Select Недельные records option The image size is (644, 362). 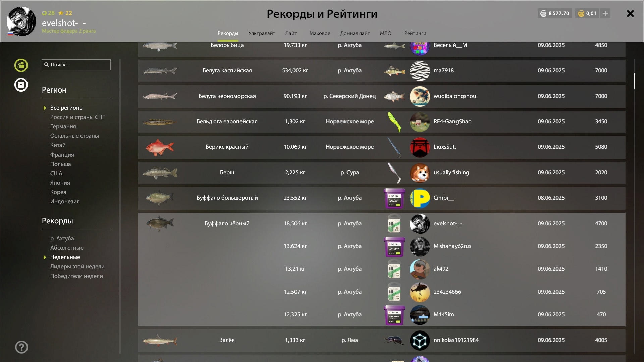click(x=65, y=257)
